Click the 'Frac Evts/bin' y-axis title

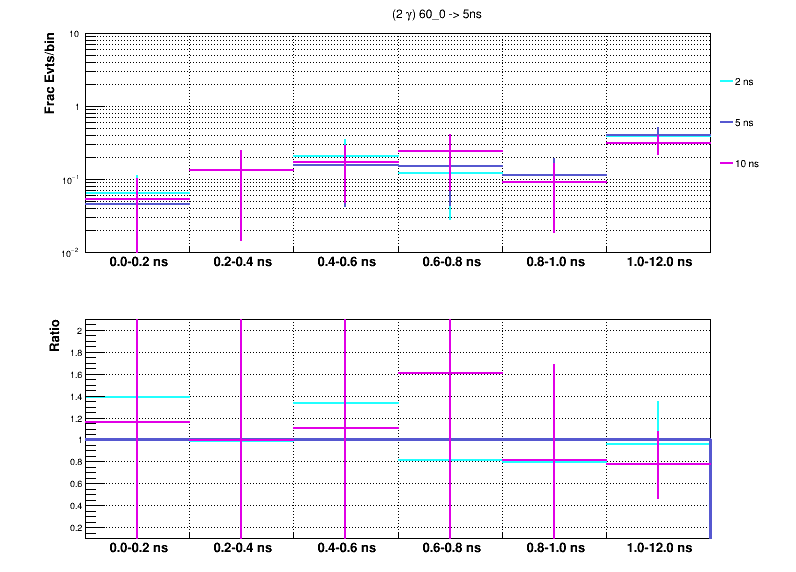tap(49, 74)
